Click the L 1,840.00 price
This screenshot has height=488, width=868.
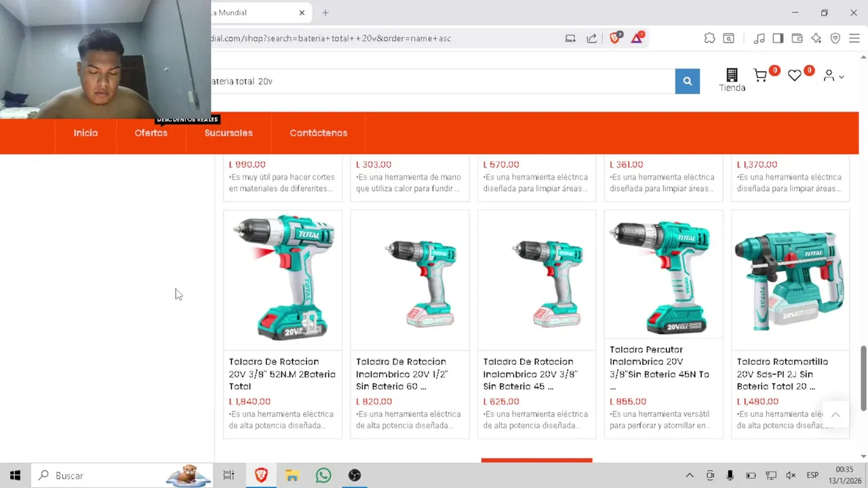point(250,401)
